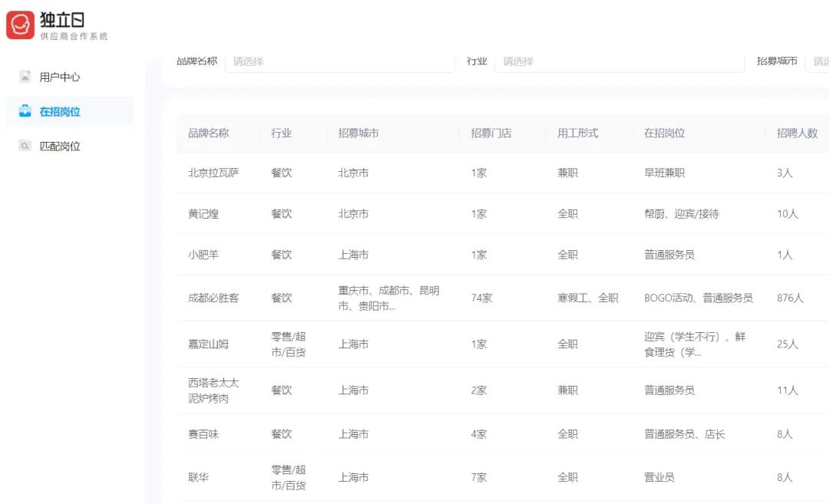
Task: Select 在招岗位 menu item
Action: pos(69,111)
